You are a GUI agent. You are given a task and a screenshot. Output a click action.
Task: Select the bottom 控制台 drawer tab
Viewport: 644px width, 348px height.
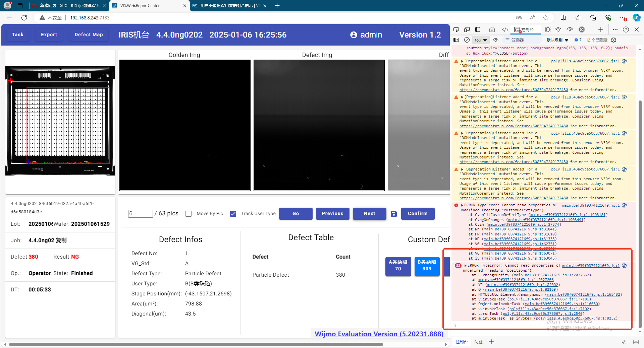[x=462, y=342]
